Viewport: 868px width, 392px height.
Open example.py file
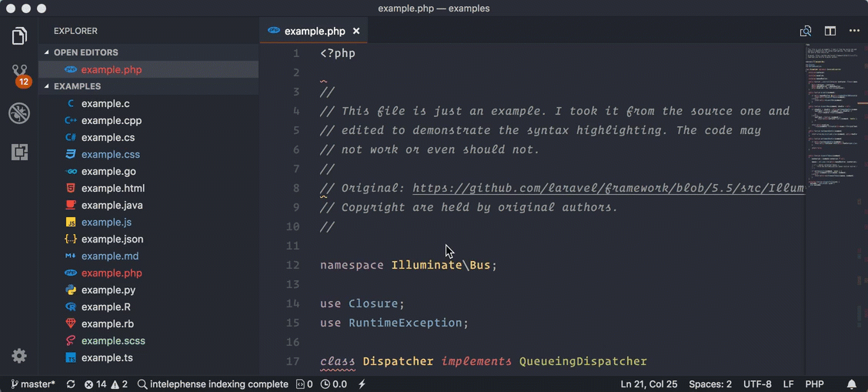(x=149, y=290)
